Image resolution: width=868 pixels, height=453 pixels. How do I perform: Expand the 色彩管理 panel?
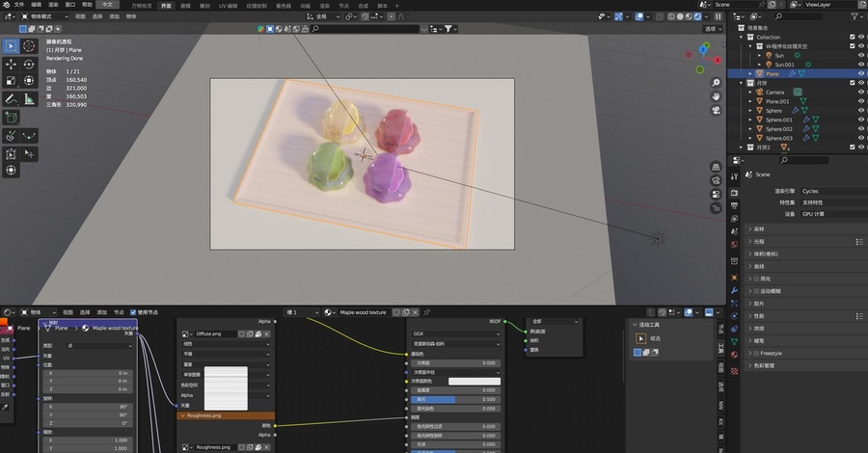(806, 365)
